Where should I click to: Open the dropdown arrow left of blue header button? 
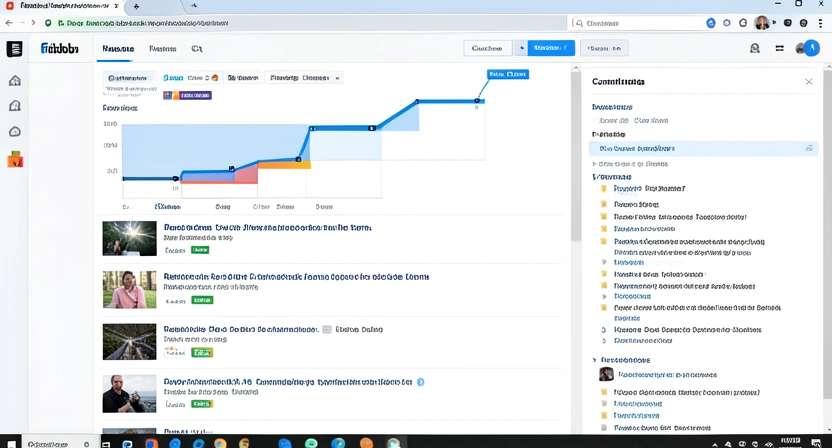tap(522, 48)
